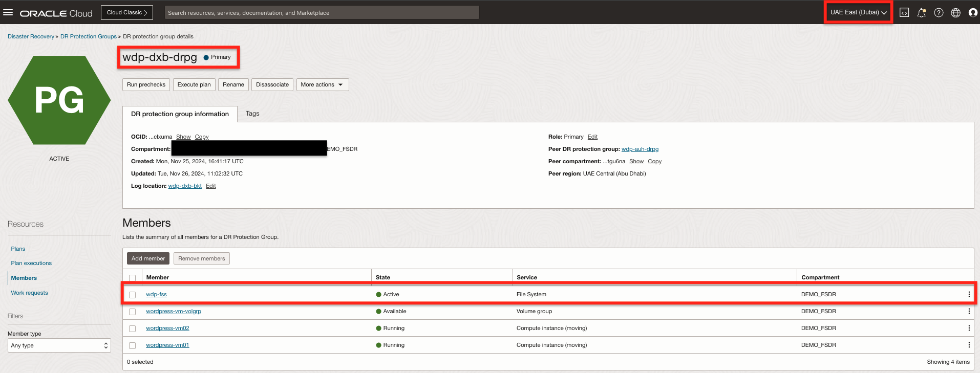Click the Compartment column header
This screenshot has height=373, width=980.
pos(820,277)
